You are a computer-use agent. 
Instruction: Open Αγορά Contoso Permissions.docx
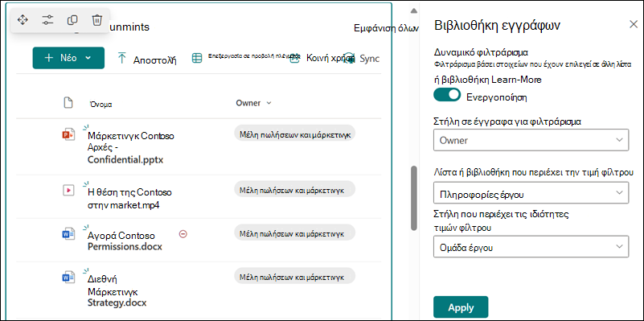coord(125,241)
